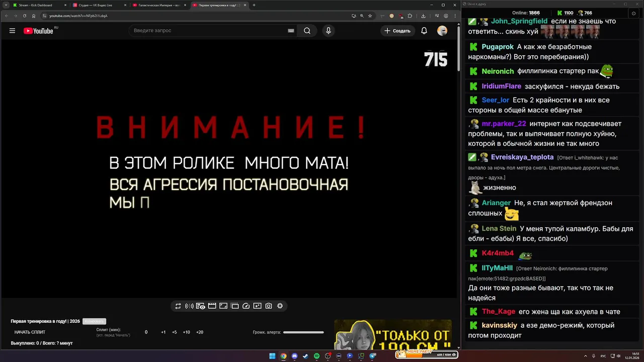Image resolution: width=644 pixels, height=362 pixels.
Task: Open the zoom magnifier in the address bar
Action: point(362,16)
